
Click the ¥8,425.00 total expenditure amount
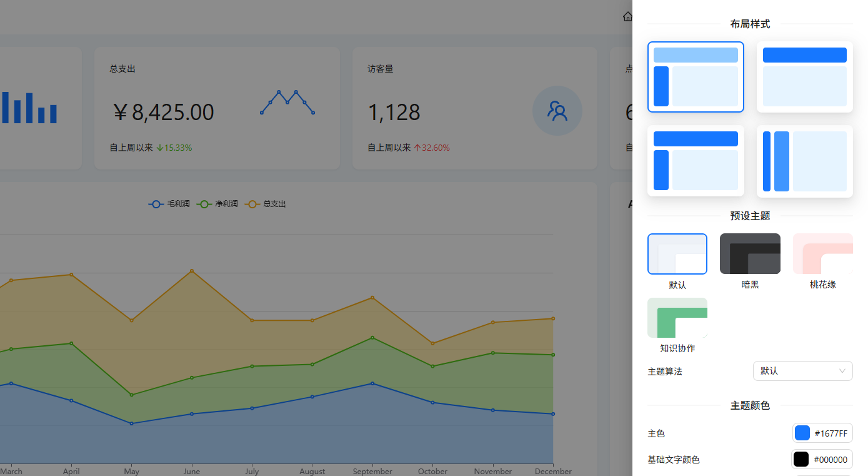(x=164, y=113)
